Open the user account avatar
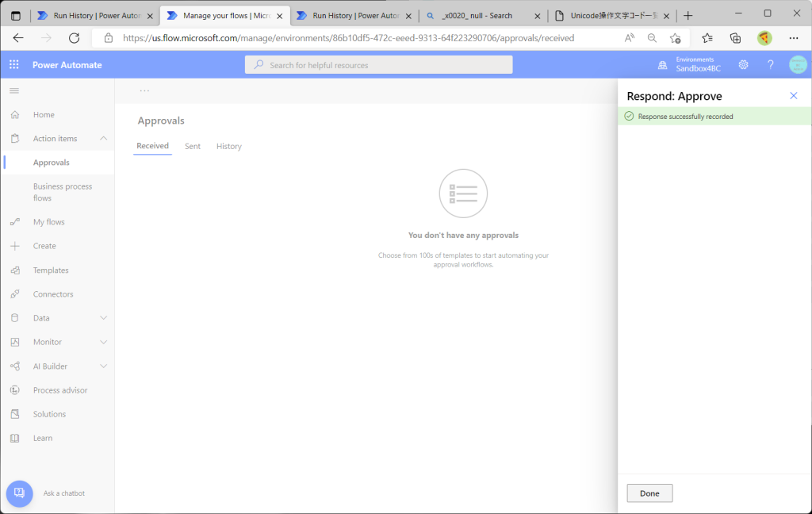Image resolution: width=812 pixels, height=514 pixels. tap(798, 65)
